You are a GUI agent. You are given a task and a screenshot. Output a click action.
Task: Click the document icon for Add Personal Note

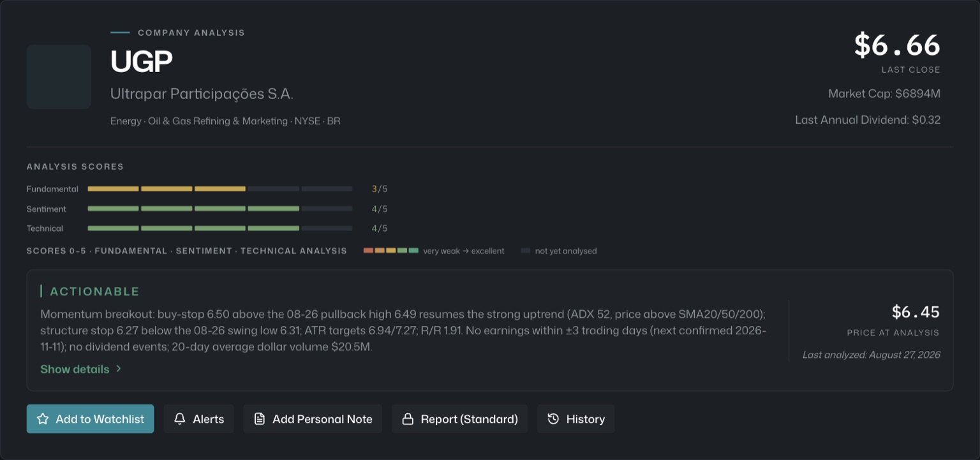259,419
